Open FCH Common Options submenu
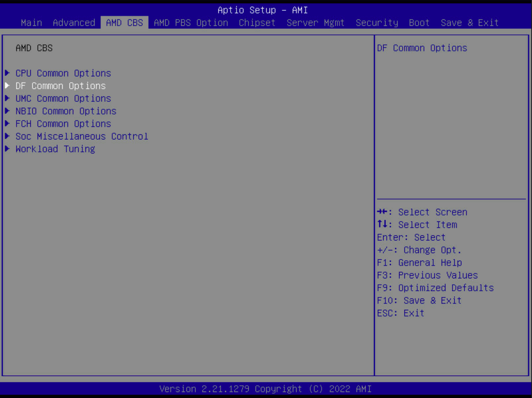Viewport: 532px width, 398px height. tap(63, 124)
